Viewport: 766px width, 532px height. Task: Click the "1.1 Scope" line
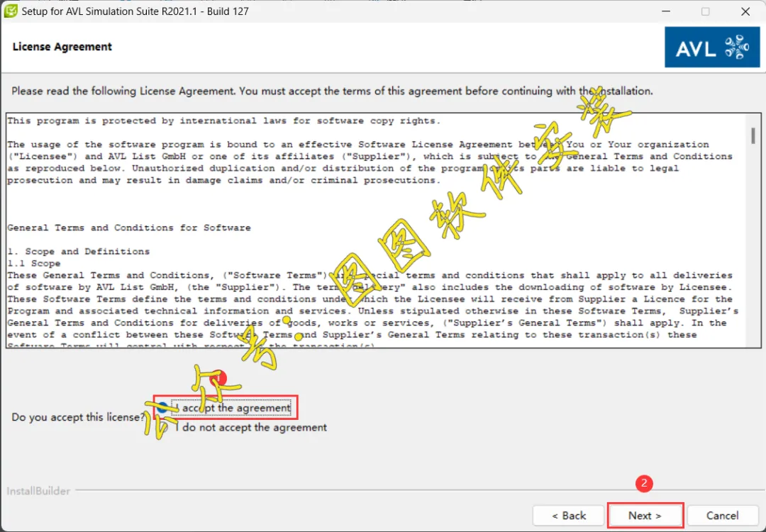(x=34, y=263)
